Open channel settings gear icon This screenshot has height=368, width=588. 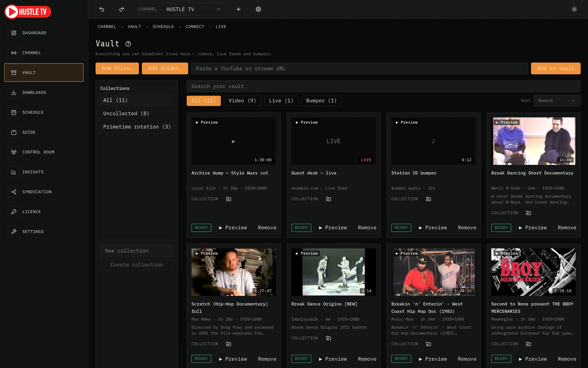(258, 9)
